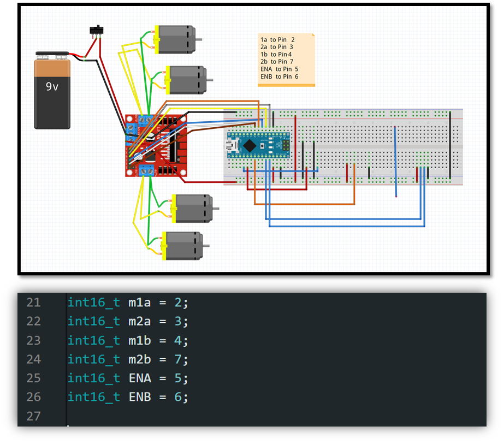The image size is (504, 444).
Task: Click code line 'int16_t m2b = 7;'
Action: tap(128, 359)
